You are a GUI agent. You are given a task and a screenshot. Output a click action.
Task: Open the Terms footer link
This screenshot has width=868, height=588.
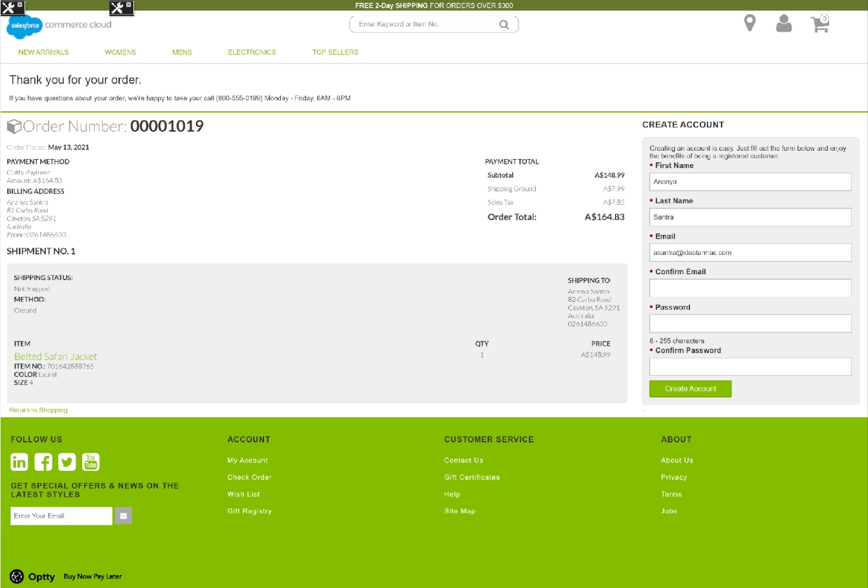(671, 494)
